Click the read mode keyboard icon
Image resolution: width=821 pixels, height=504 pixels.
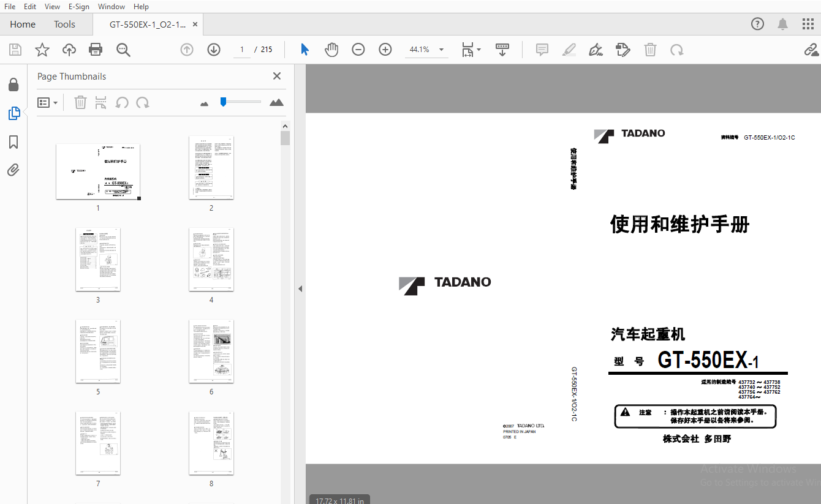pos(502,50)
